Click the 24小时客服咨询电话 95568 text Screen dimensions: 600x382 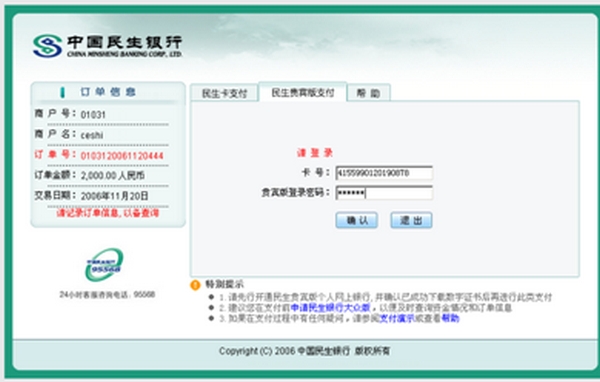[107, 294]
